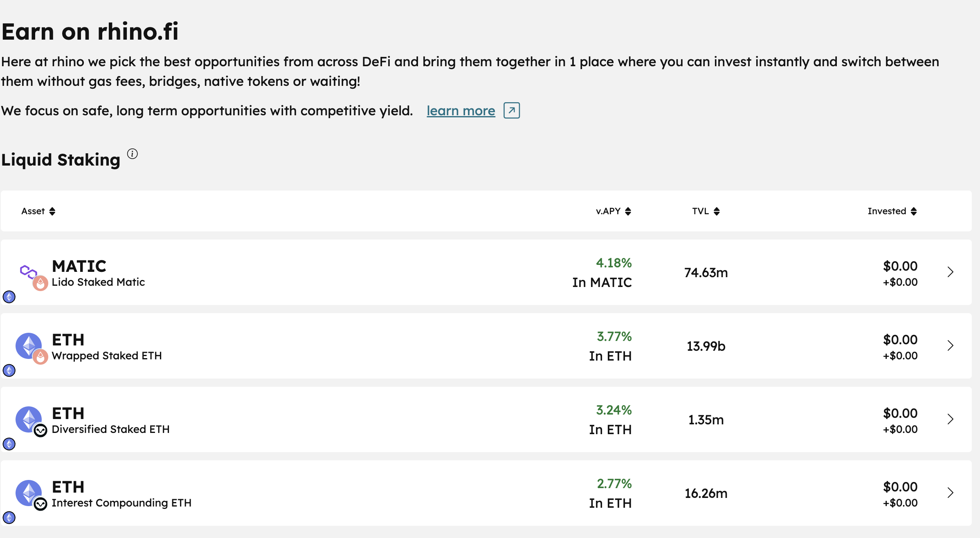
Task: Click the Ethereum chain badge below Interest Compounding ETH
Action: pyautogui.click(x=9, y=518)
